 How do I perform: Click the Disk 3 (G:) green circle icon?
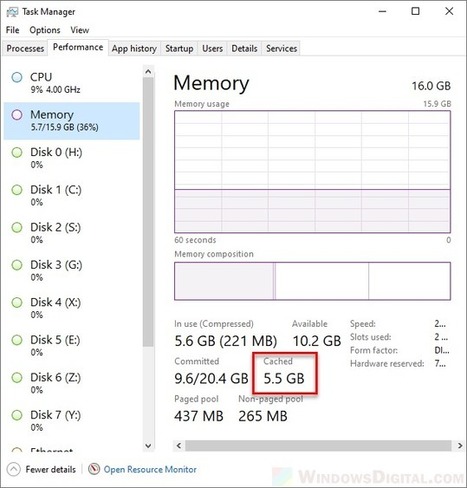(17, 265)
